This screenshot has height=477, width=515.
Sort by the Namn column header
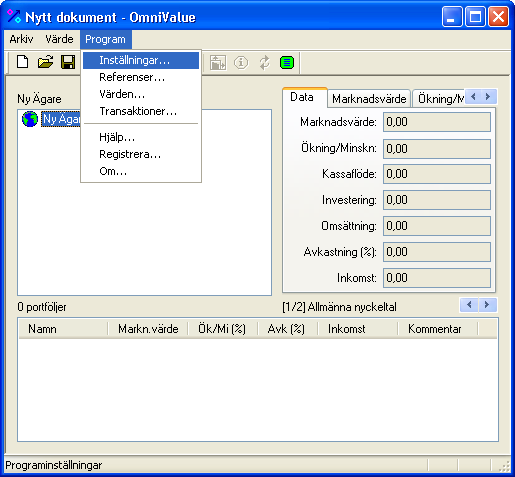click(x=63, y=329)
